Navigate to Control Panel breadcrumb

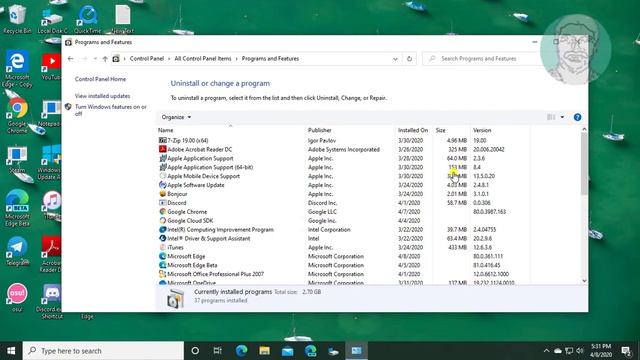tap(147, 59)
